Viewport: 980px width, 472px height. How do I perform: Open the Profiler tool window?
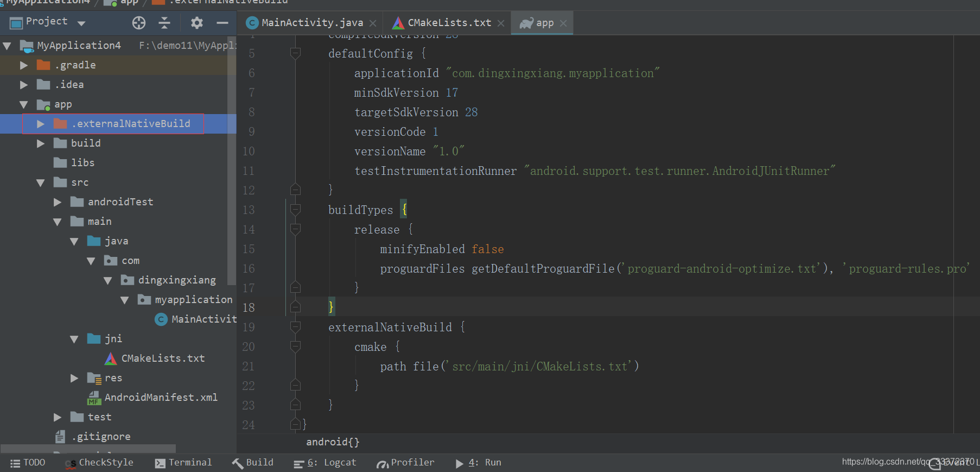coord(406,463)
